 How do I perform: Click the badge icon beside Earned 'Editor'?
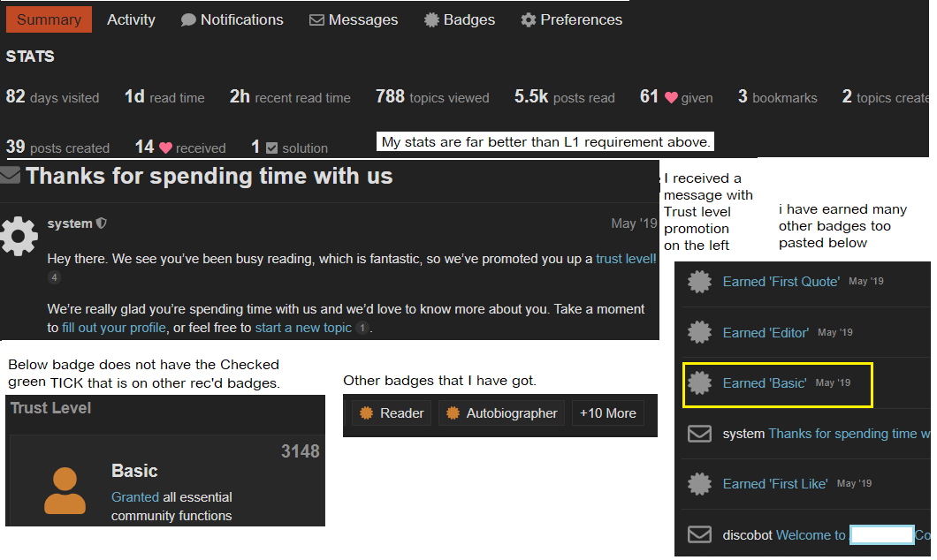[x=700, y=332]
